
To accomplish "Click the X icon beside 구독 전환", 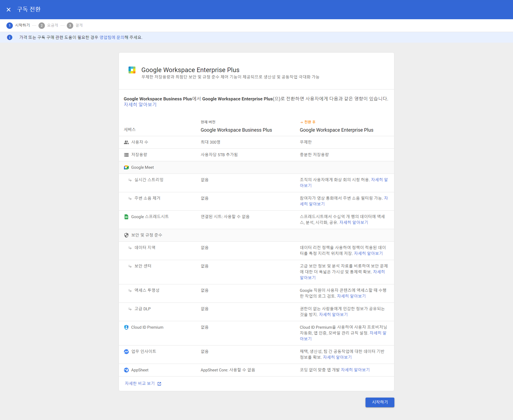I will pyautogui.click(x=9, y=10).
